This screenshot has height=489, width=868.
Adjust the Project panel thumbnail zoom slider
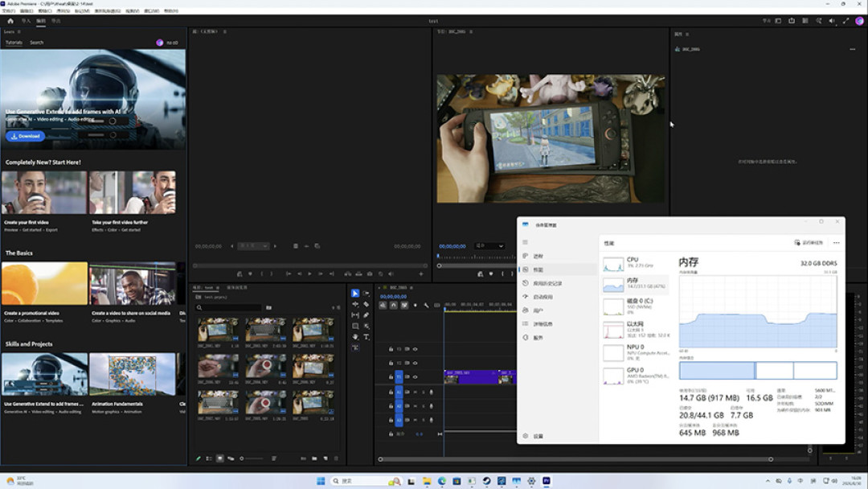(x=252, y=458)
